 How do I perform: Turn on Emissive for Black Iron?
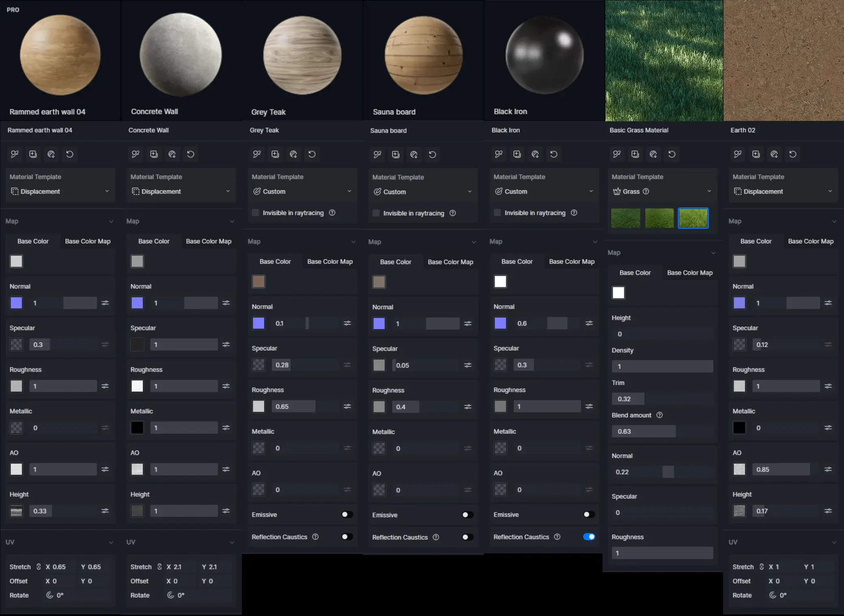tap(589, 515)
